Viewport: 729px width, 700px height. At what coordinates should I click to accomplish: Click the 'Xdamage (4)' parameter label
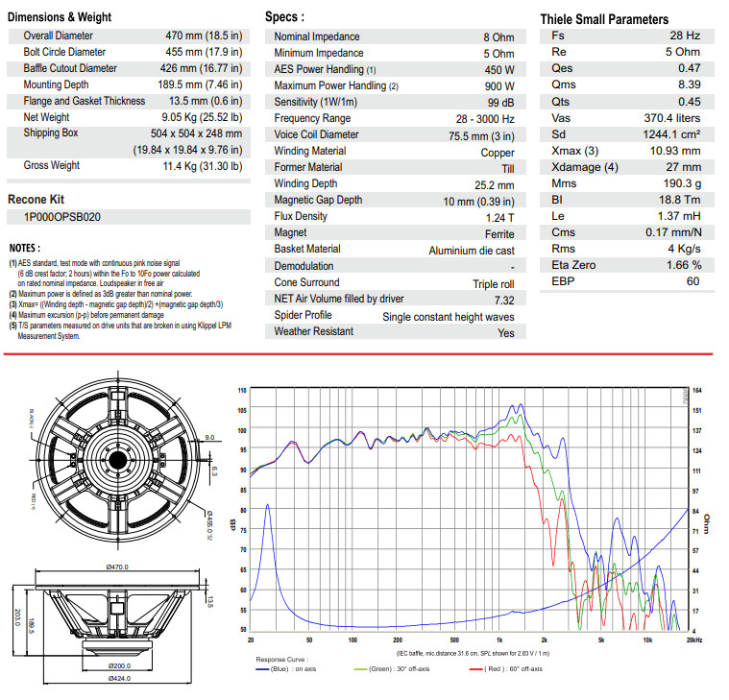click(585, 167)
